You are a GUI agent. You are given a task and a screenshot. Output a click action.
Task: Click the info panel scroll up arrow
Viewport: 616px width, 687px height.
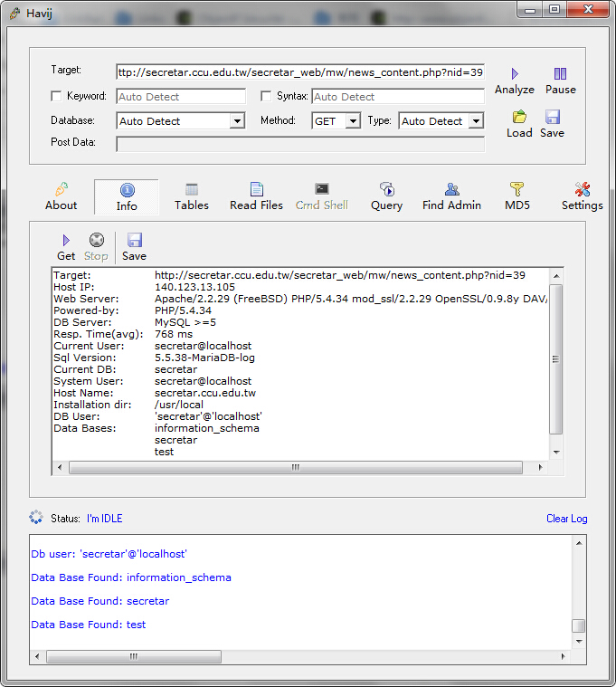(x=556, y=276)
